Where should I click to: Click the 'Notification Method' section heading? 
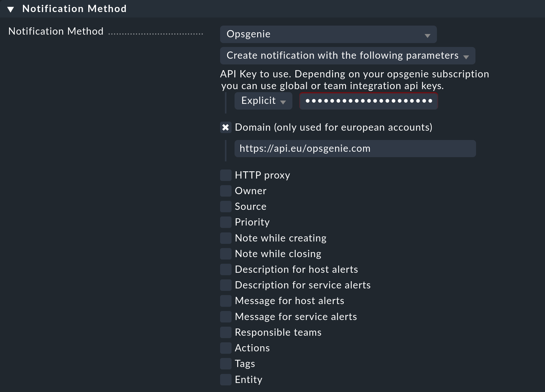[x=74, y=9]
